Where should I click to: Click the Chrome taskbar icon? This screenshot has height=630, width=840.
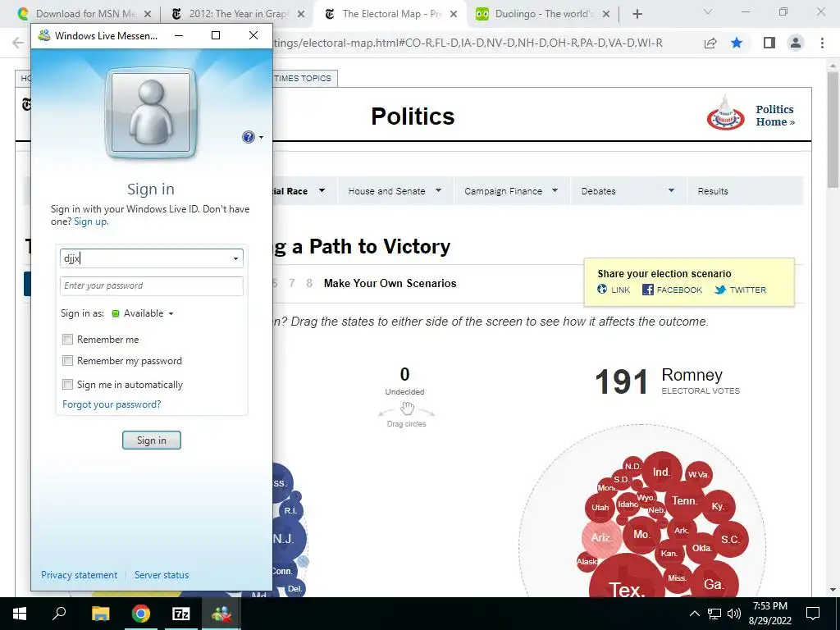click(141, 614)
